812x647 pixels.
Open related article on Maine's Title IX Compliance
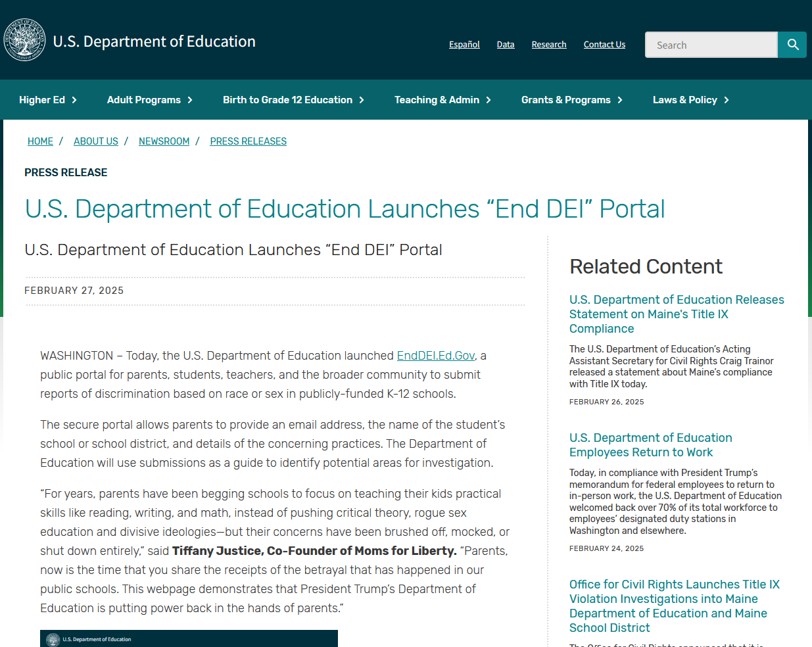(x=677, y=314)
